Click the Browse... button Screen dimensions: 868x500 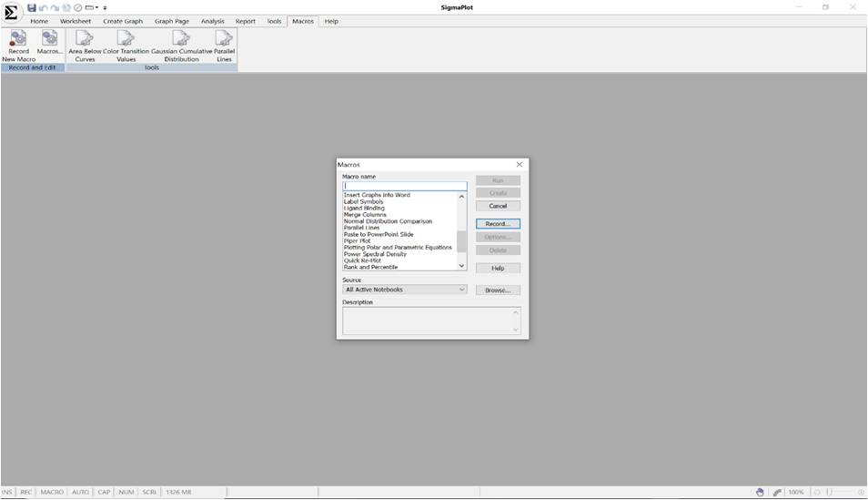(498, 290)
